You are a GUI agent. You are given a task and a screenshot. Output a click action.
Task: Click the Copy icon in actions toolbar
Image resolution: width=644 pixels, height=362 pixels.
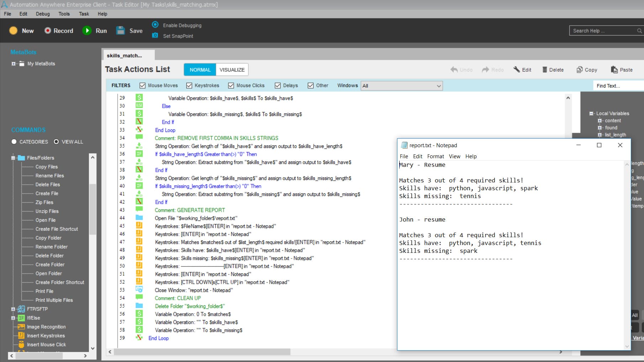(580, 70)
